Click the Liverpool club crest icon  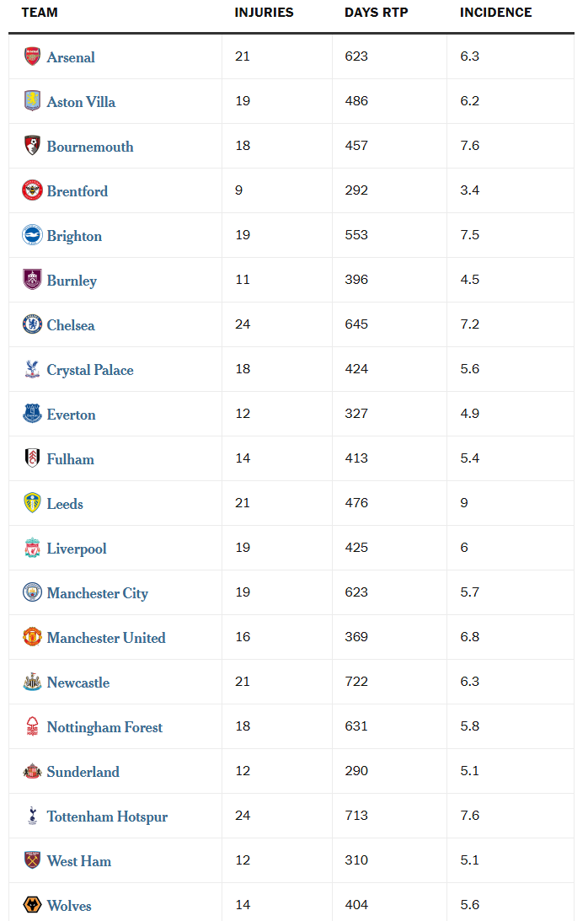click(x=32, y=548)
